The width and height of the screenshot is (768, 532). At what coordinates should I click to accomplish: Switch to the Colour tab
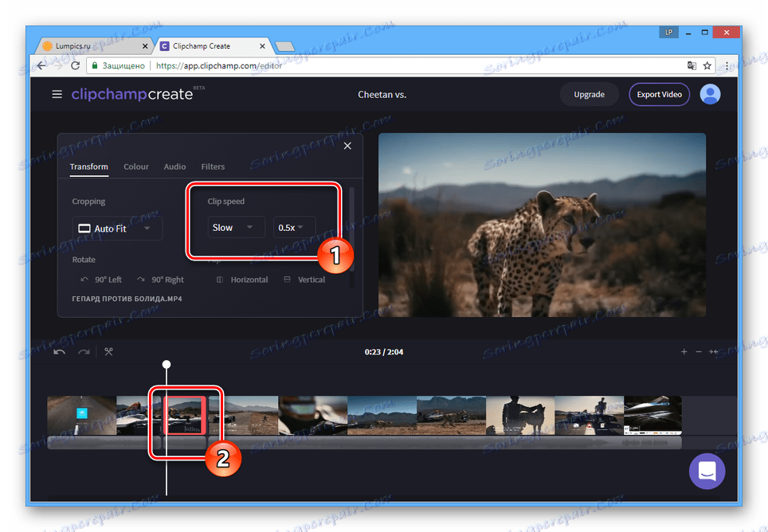(135, 166)
